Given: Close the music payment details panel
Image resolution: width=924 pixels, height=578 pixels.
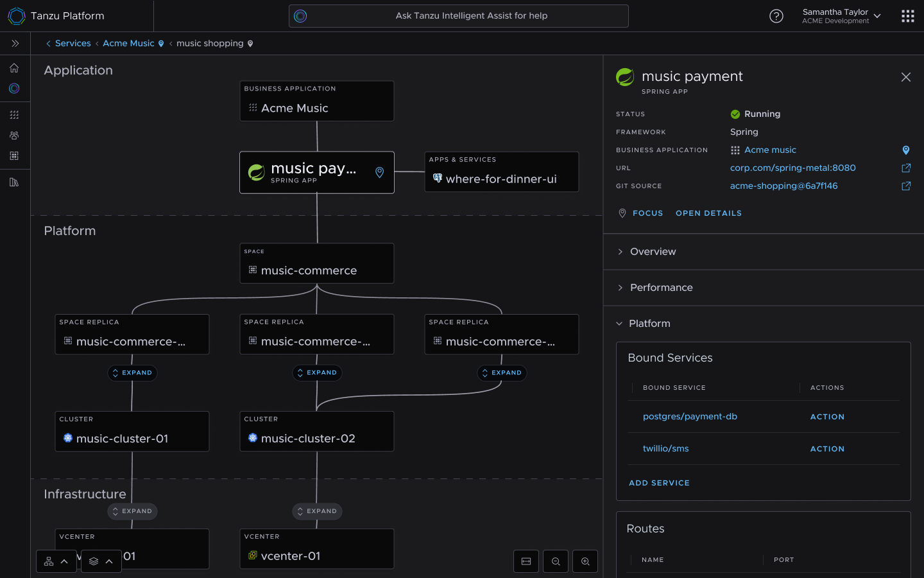Looking at the screenshot, I should click(906, 77).
